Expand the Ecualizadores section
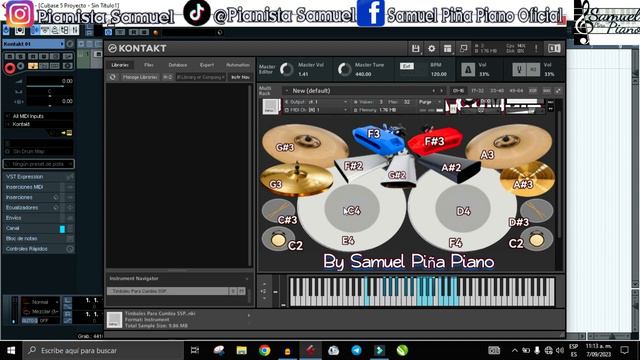640x360 pixels. tap(39, 207)
